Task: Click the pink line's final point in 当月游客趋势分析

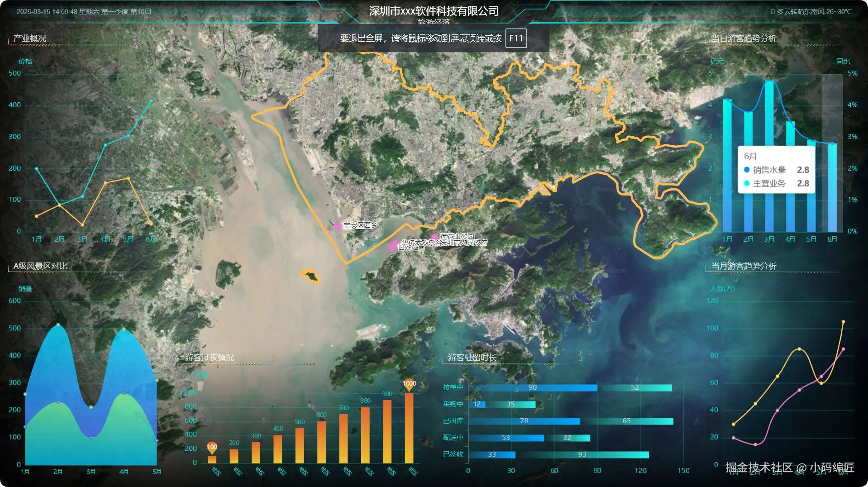Action: (843, 349)
